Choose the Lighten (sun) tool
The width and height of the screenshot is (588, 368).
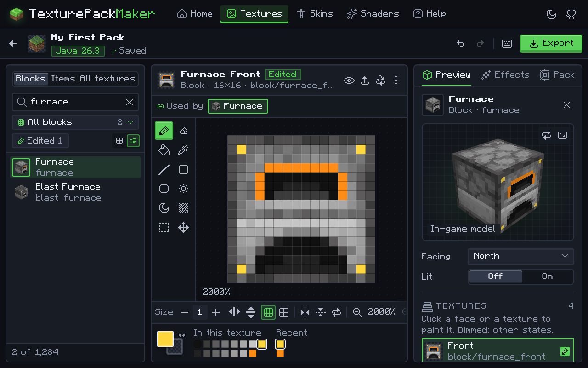(183, 189)
